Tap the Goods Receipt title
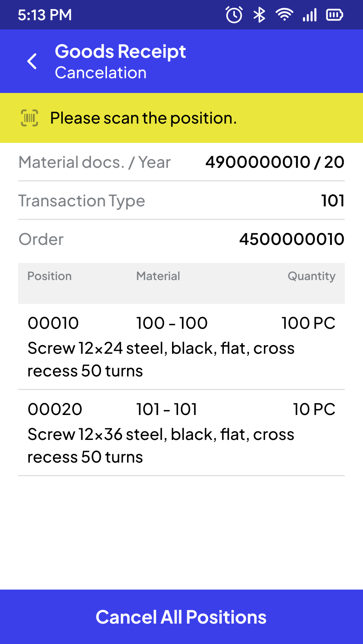Image resolution: width=363 pixels, height=644 pixels. [x=120, y=51]
